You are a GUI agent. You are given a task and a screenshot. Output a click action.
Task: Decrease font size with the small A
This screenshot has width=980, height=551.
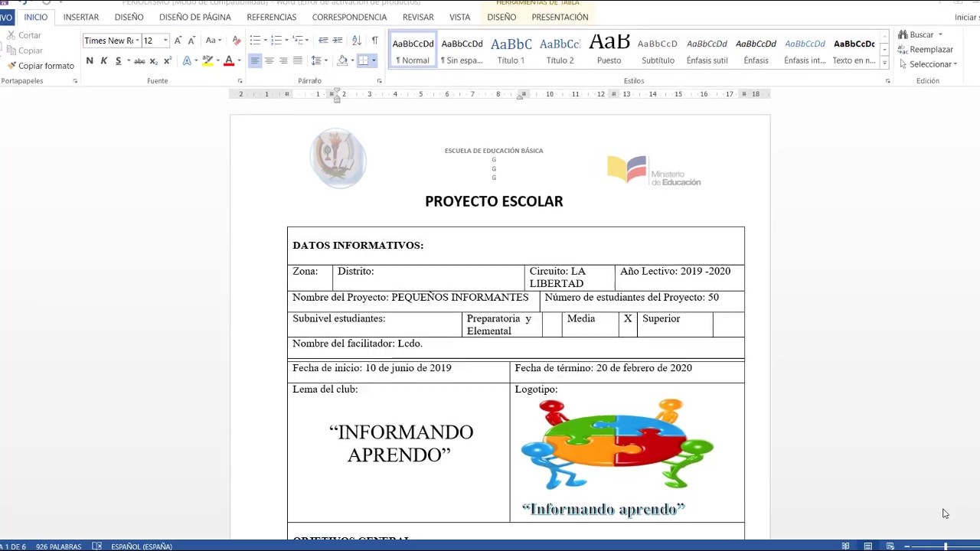click(191, 41)
